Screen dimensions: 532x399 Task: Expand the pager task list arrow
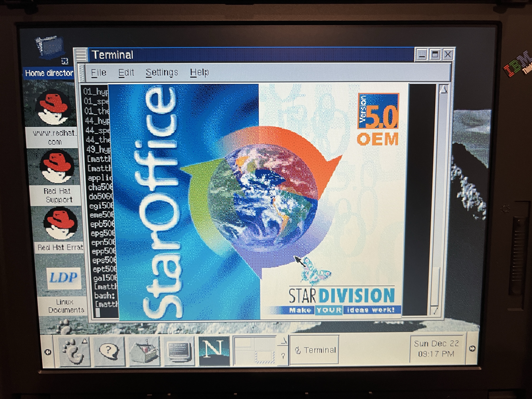[284, 341]
